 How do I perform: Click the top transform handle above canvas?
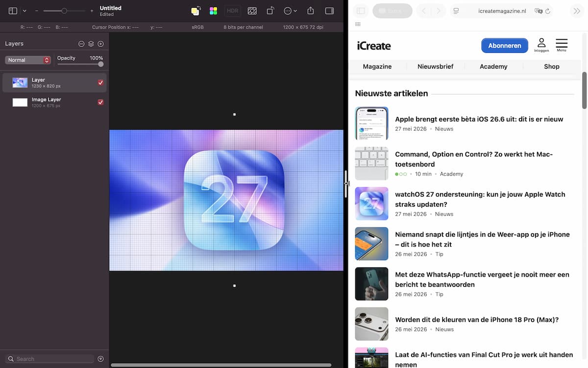click(x=235, y=115)
